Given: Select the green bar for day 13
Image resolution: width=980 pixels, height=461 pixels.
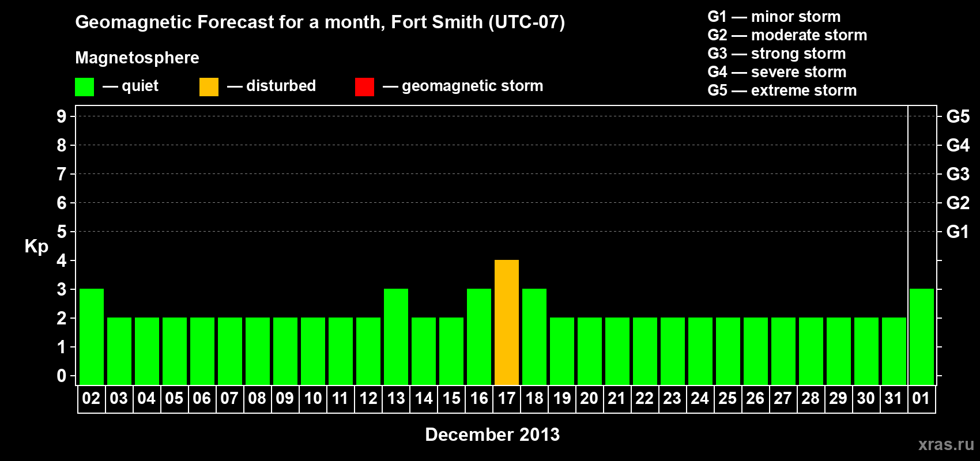Looking at the screenshot, I should coord(396,337).
